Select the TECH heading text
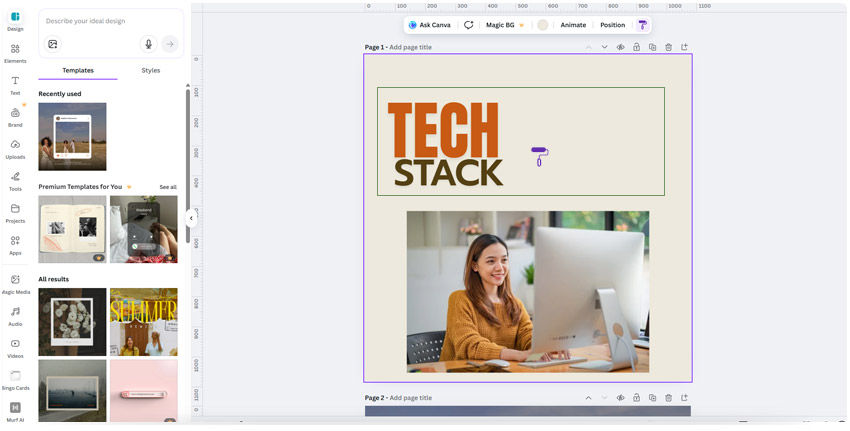Image resolution: width=850 pixels, height=431 pixels. pos(443,130)
